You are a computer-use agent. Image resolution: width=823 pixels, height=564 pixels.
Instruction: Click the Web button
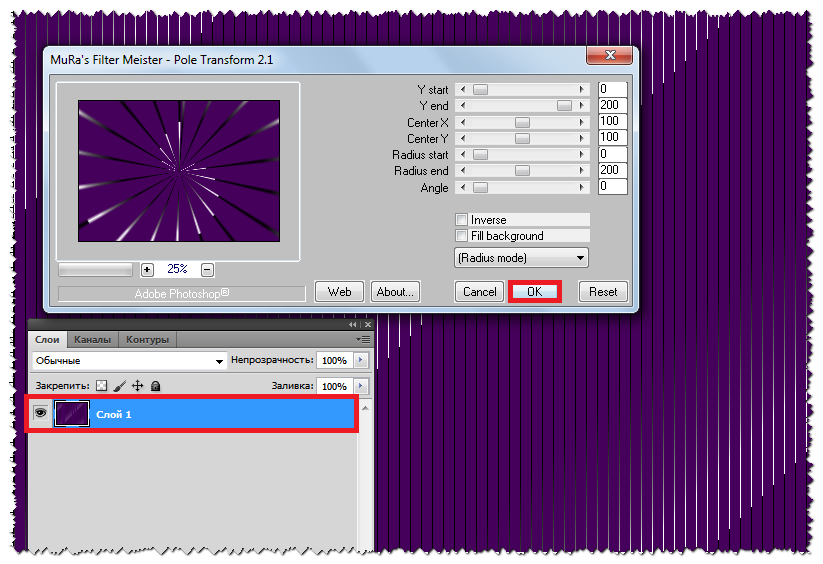[x=339, y=292]
